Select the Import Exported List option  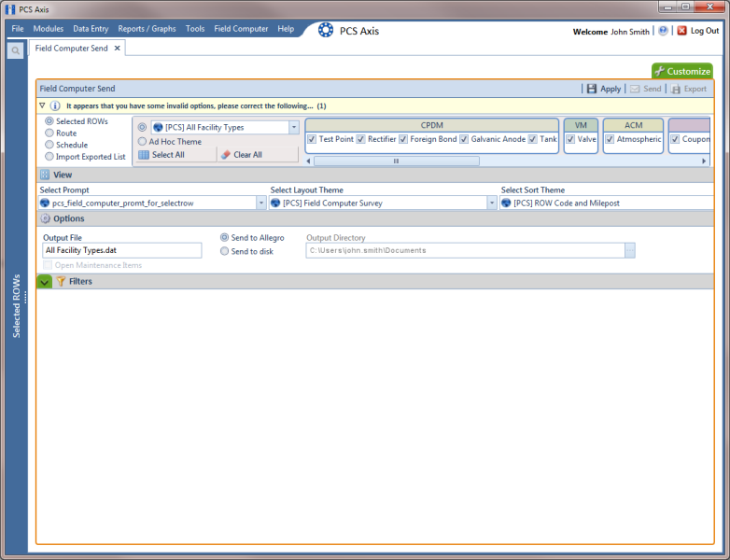49,157
